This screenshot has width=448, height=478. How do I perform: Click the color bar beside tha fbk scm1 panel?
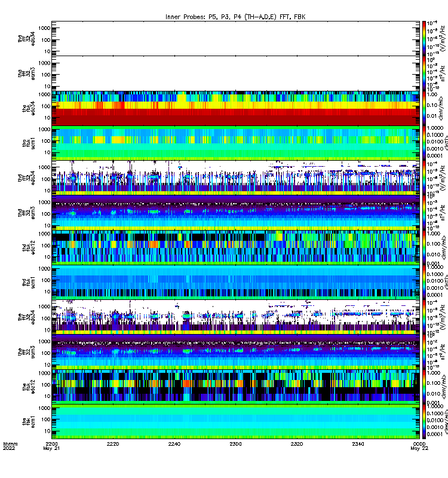(x=424, y=143)
